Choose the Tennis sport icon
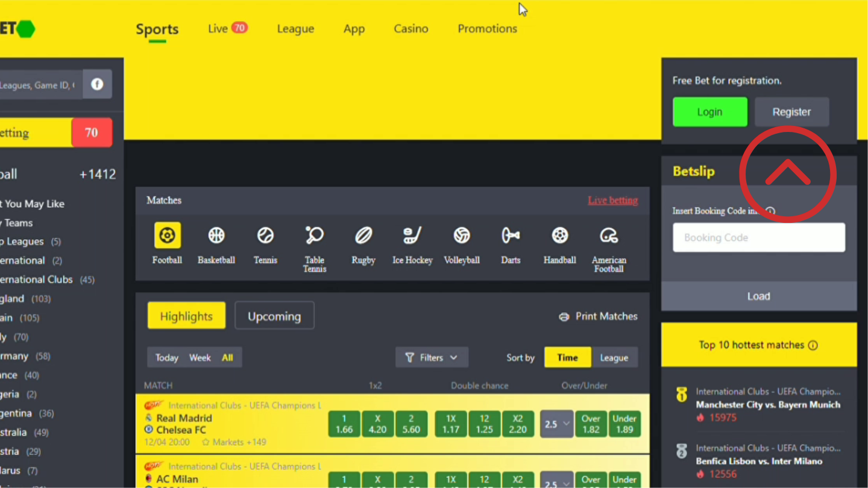Image resolution: width=868 pixels, height=488 pixels. point(265,236)
